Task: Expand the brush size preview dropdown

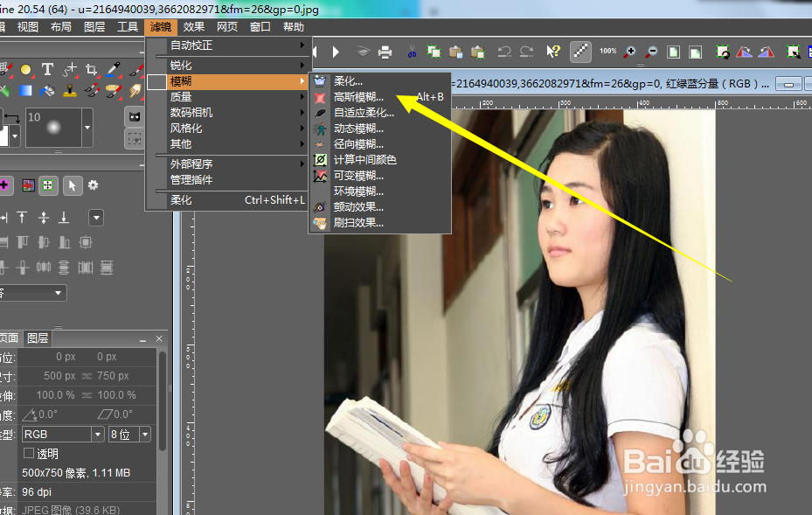Action: click(87, 127)
